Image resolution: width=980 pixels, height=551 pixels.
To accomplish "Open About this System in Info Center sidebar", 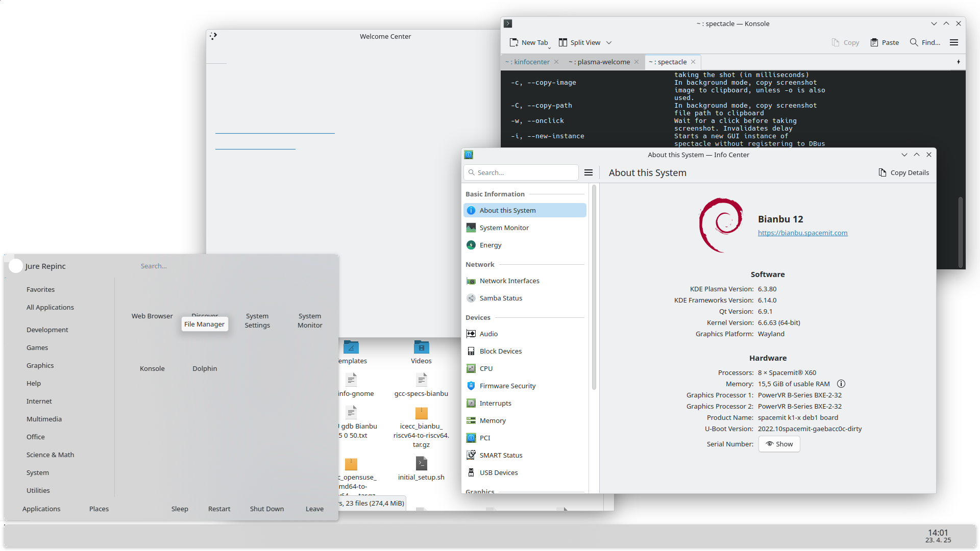I will pyautogui.click(x=525, y=210).
